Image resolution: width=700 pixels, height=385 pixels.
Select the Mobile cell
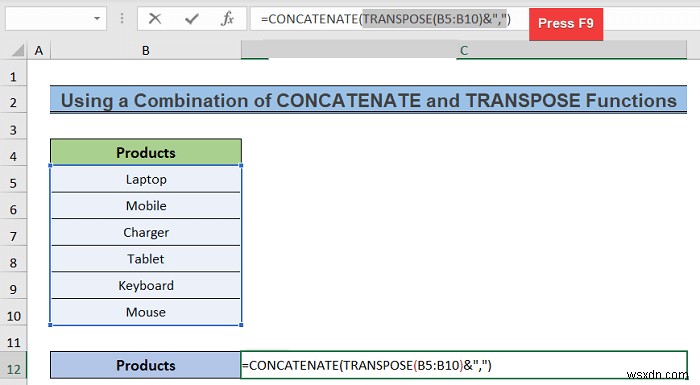pos(146,205)
